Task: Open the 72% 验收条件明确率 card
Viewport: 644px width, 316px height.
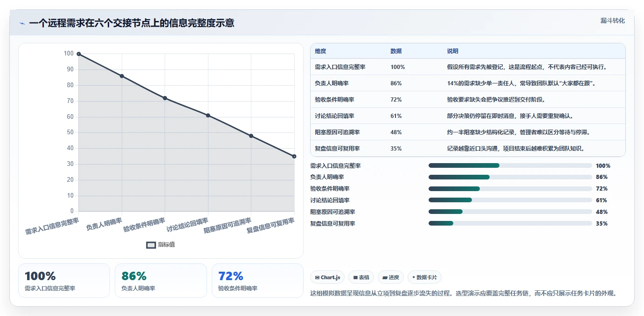Action: pyautogui.click(x=257, y=281)
